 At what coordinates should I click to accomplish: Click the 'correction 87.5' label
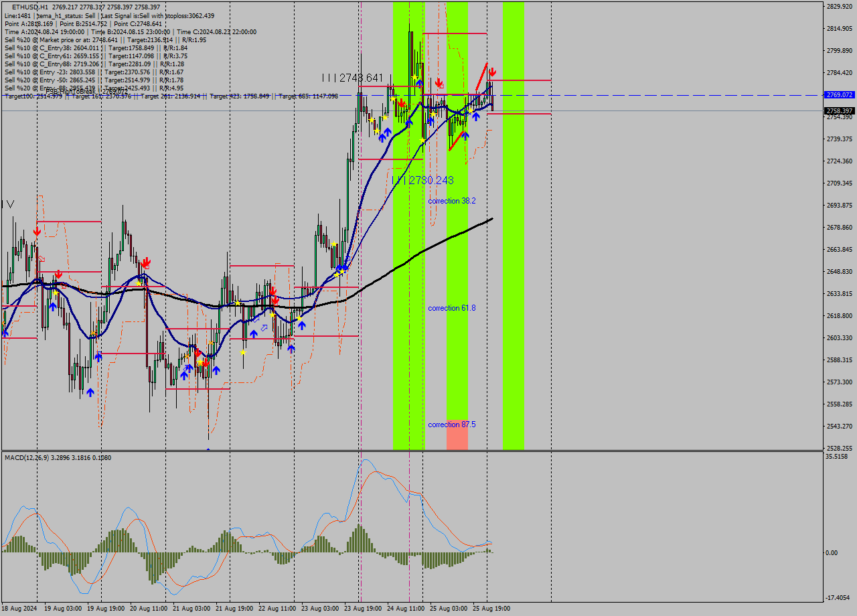[x=452, y=425]
